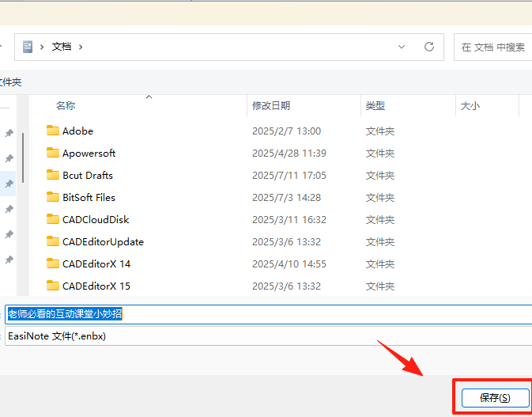532x417 pixels.
Task: Click the Bcut Drafts folder icon
Action: pyautogui.click(x=53, y=175)
